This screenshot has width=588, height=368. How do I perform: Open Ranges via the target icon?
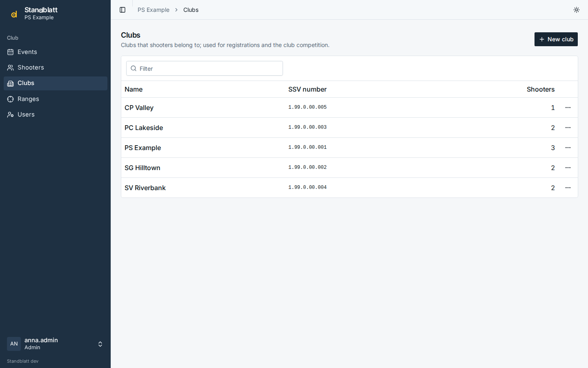11,99
